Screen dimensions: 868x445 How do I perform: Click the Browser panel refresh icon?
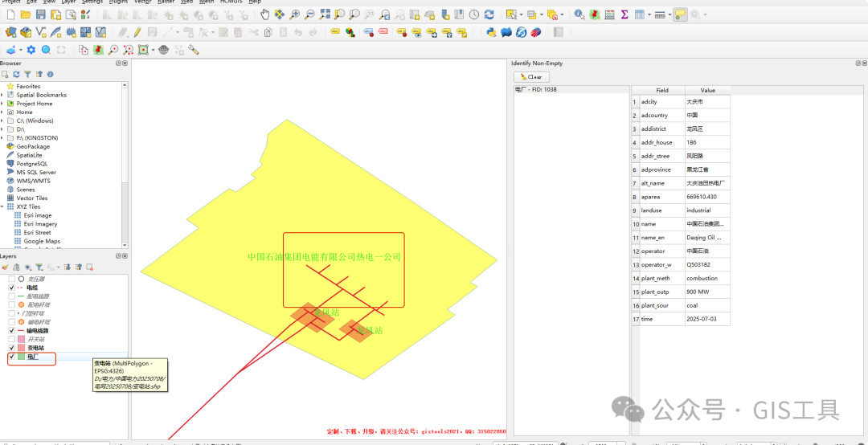coord(16,74)
